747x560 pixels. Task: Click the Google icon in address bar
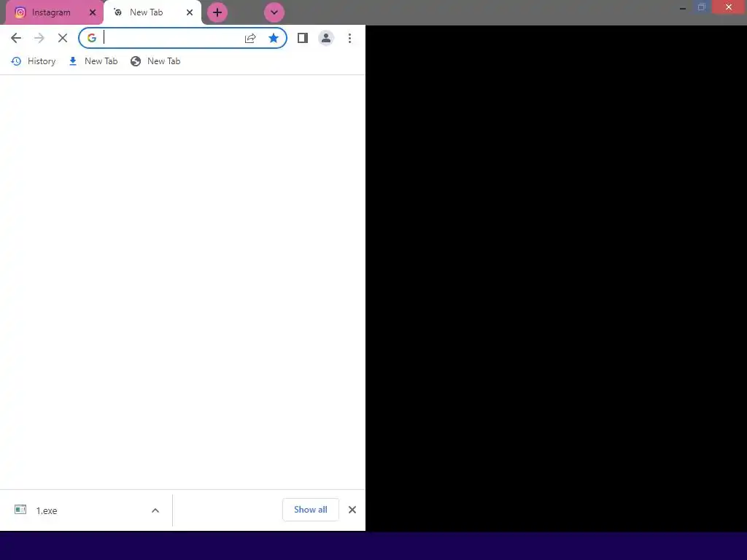pyautogui.click(x=92, y=38)
